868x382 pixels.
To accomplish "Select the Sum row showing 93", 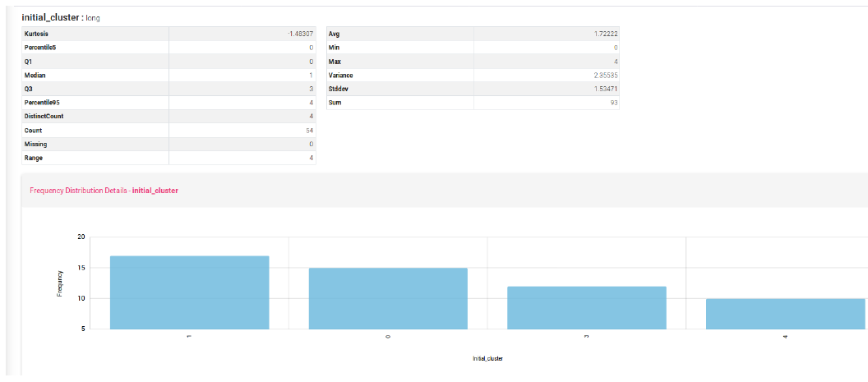I will click(472, 103).
